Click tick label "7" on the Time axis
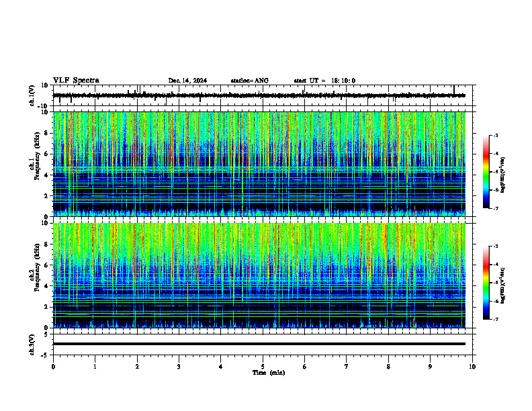 click(x=347, y=367)
